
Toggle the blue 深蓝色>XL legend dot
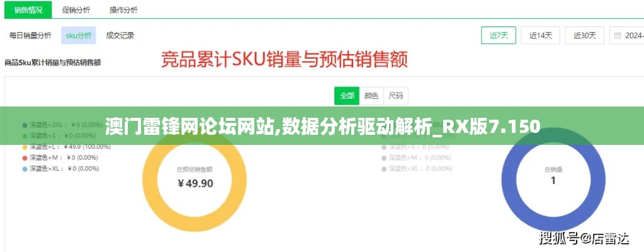(25, 169)
